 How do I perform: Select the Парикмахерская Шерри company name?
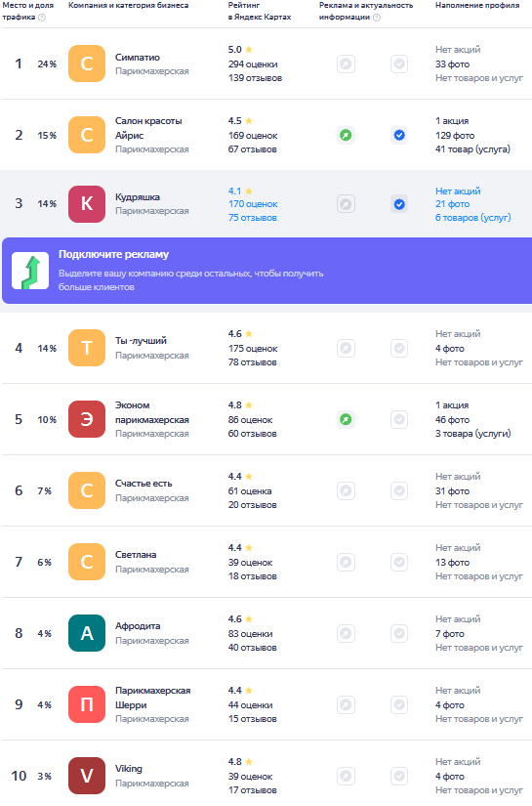(152, 698)
